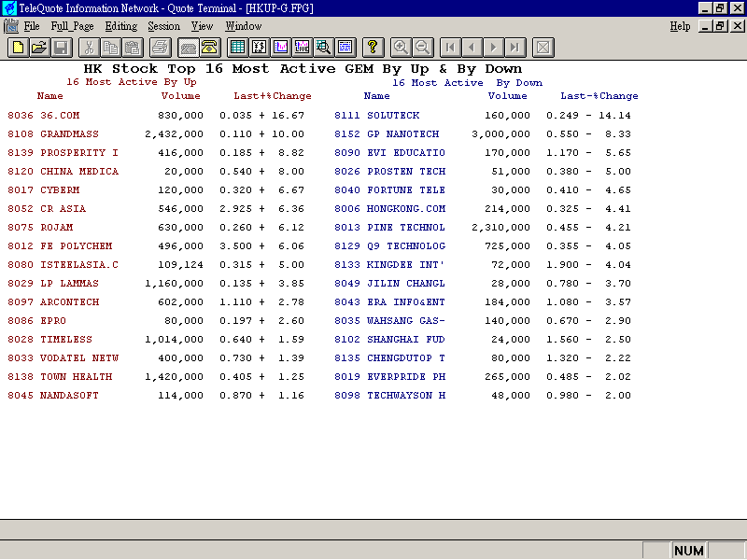Click the document control icon beside File
This screenshot has width=747, height=560.
click(10, 26)
